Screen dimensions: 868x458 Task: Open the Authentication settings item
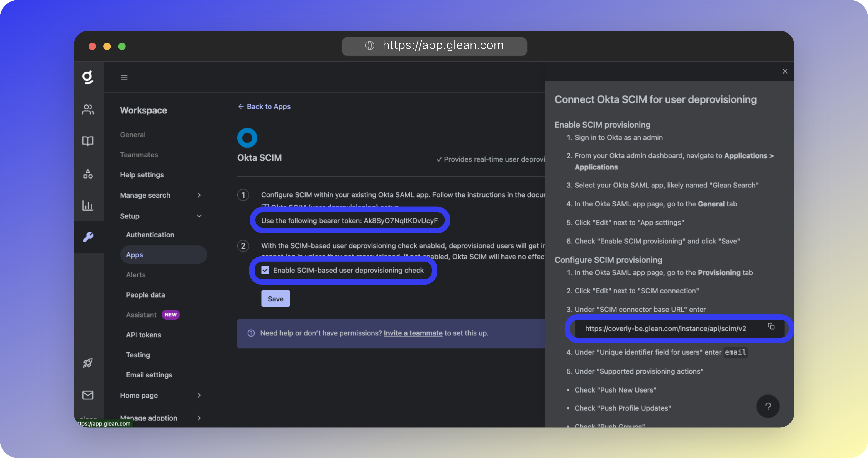pos(150,235)
